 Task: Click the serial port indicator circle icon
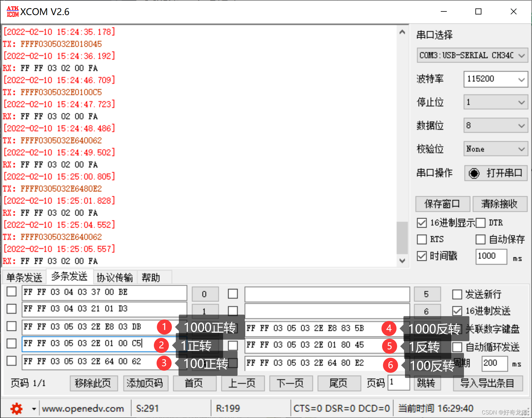pyautogui.click(x=474, y=173)
